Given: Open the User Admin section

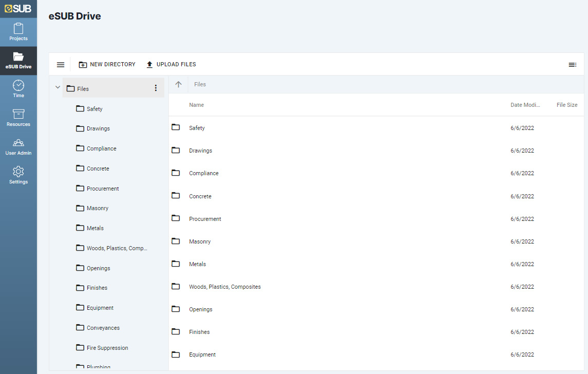Looking at the screenshot, I should coord(18,147).
